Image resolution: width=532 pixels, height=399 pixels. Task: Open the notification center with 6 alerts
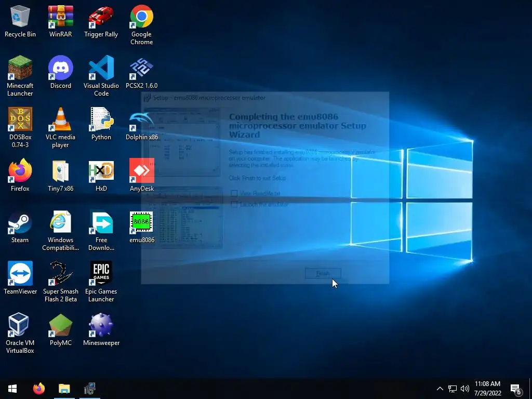click(x=516, y=389)
